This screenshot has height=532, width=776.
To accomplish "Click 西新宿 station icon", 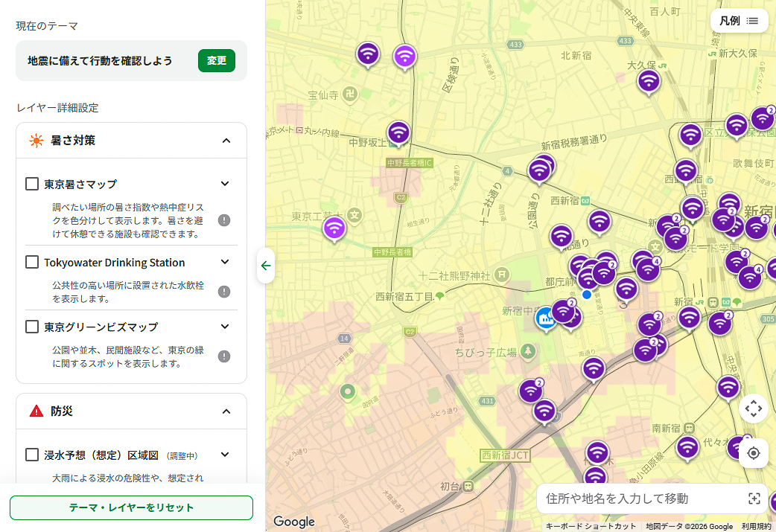I will pos(585,201).
